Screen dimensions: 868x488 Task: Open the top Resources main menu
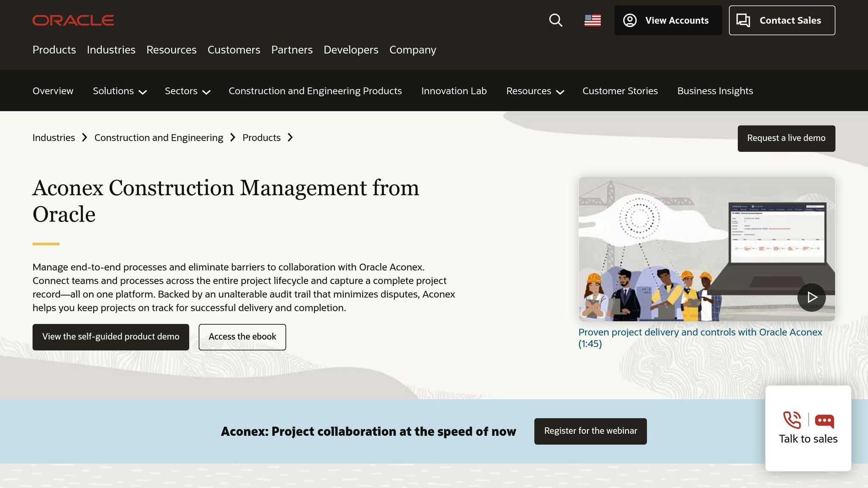(171, 50)
